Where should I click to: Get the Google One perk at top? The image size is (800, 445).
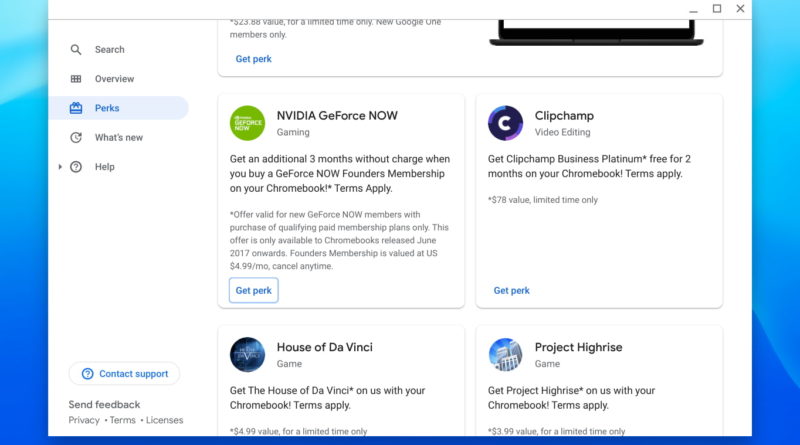pos(254,59)
